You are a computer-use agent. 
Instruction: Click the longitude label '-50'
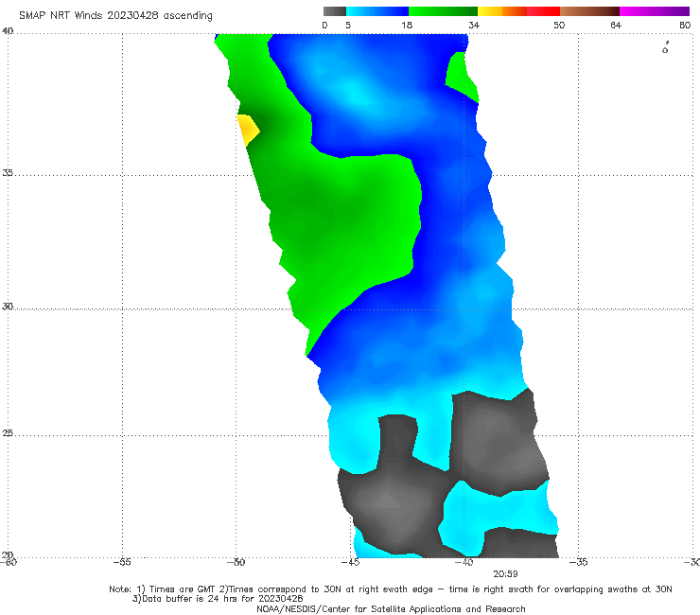tap(236, 562)
